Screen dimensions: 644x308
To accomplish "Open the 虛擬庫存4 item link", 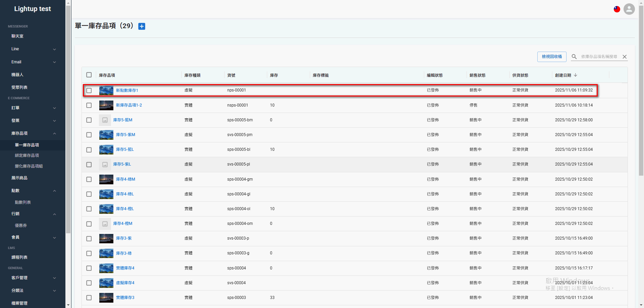I will [x=125, y=283].
